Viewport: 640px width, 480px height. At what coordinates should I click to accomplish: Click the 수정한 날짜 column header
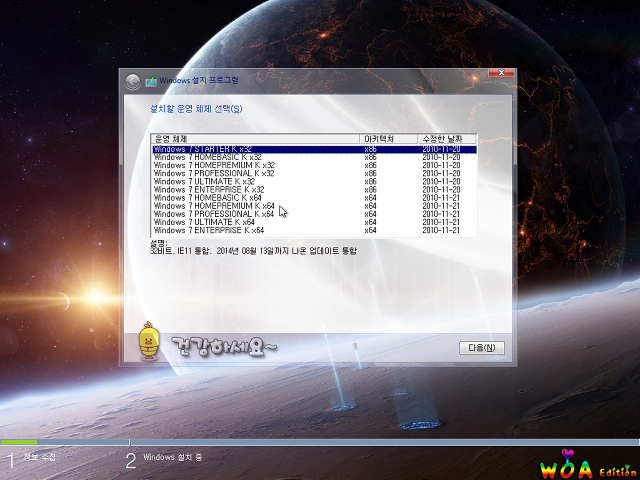(447, 139)
